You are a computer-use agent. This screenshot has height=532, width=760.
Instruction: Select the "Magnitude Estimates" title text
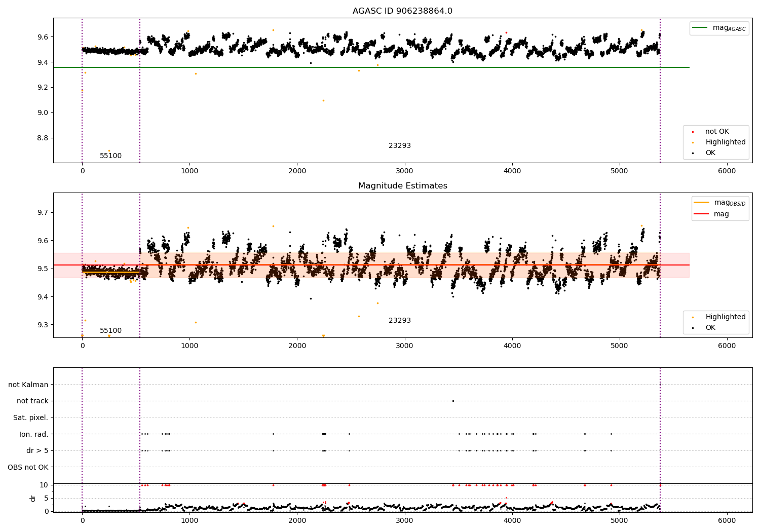402,186
